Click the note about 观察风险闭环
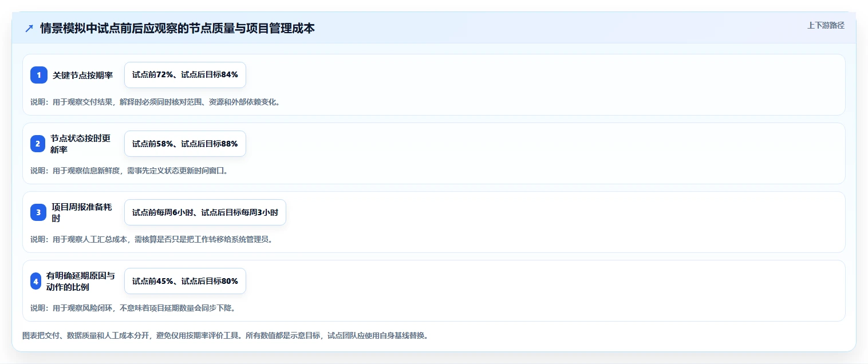The image size is (868, 364). (x=133, y=308)
